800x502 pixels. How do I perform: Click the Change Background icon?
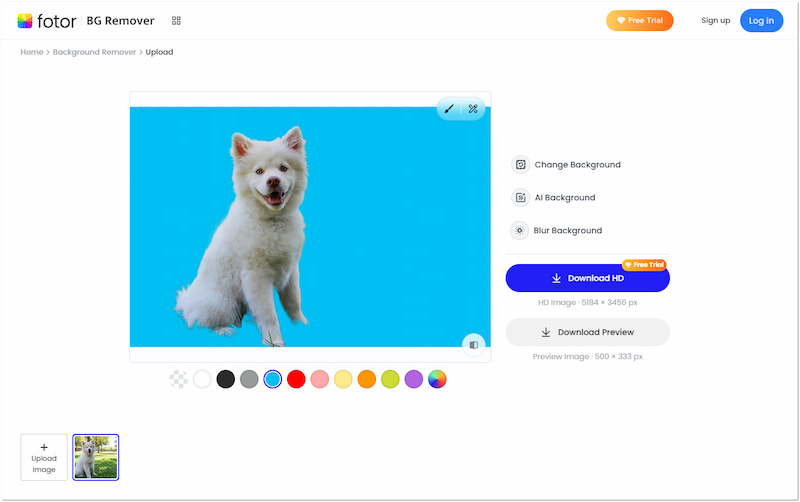(x=520, y=165)
